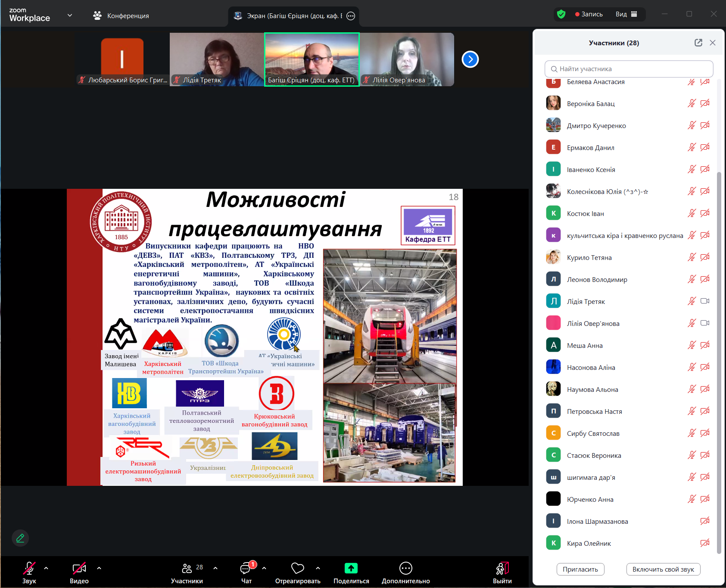Click muted mic icon for Юрченко Анна
Screen dimensions: 726x588
pos(692,499)
